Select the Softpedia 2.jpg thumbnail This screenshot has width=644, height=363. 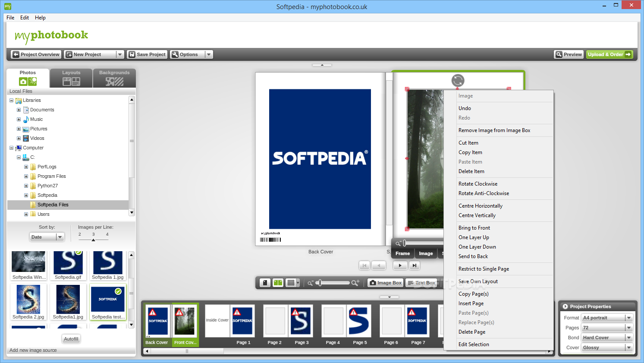(x=28, y=302)
